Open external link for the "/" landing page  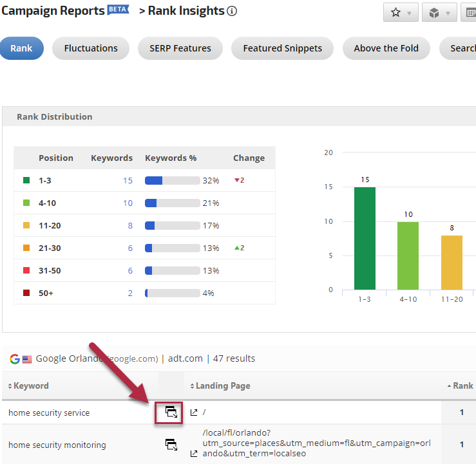coord(194,413)
